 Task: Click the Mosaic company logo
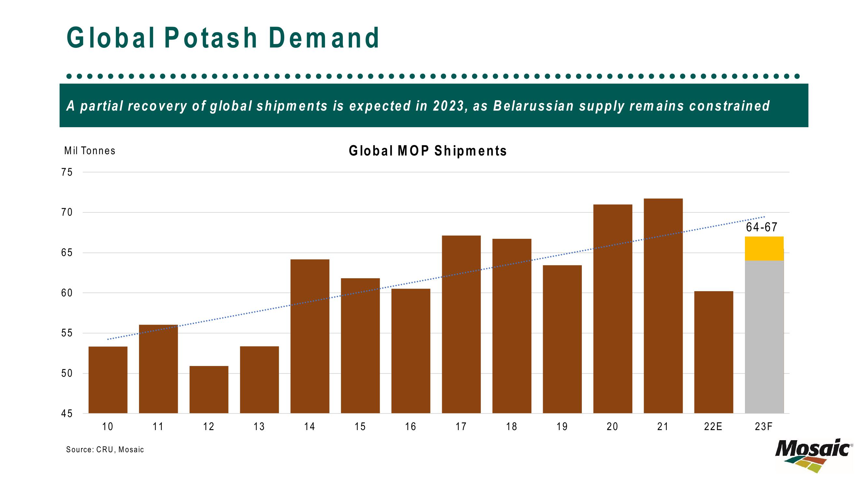[x=814, y=456]
